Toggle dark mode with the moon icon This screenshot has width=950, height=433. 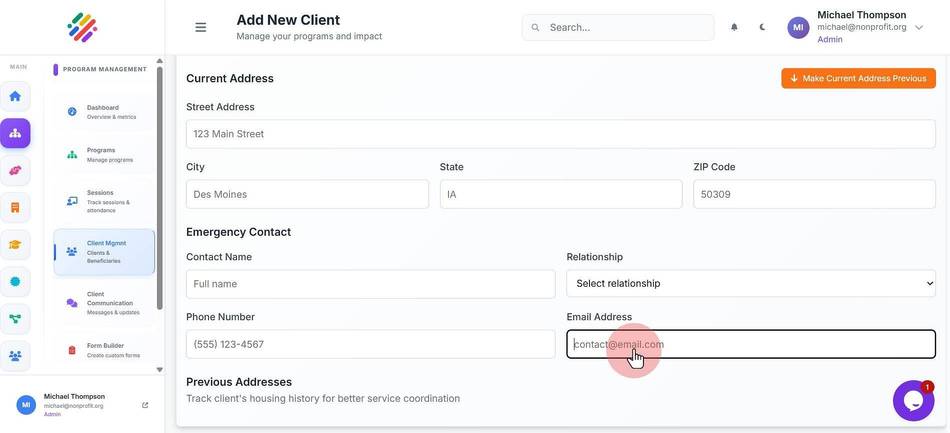(762, 27)
